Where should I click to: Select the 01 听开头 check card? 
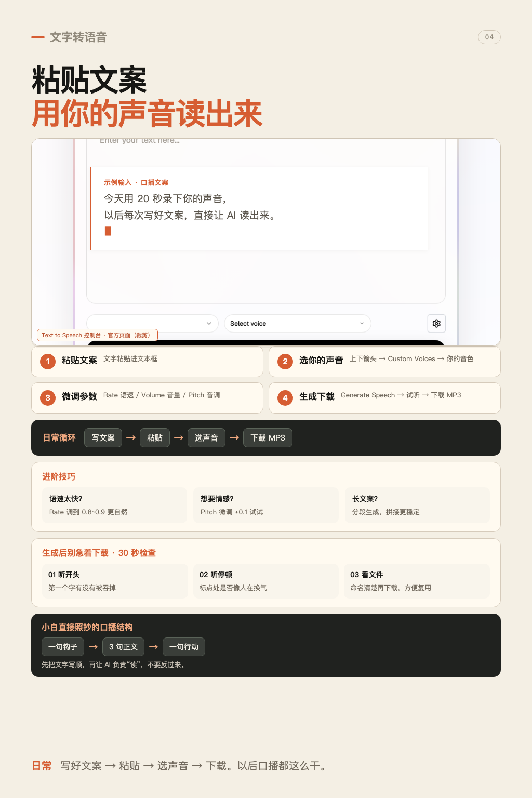coord(115,581)
